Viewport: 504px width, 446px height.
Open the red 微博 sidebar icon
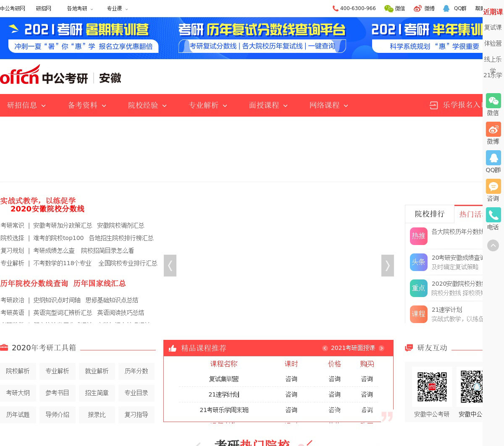tap(493, 129)
